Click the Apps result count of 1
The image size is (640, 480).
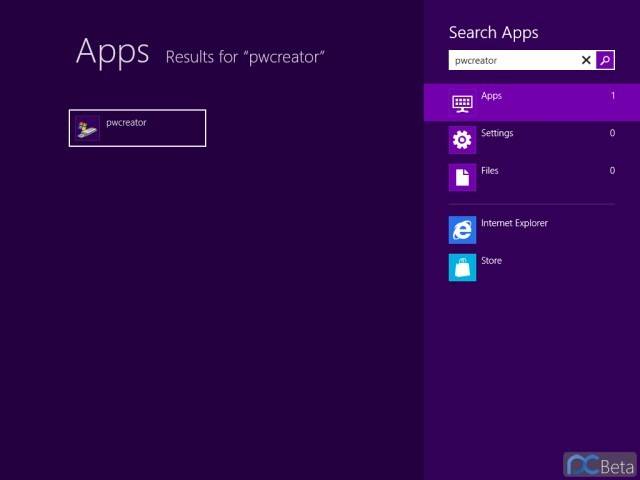click(x=612, y=96)
